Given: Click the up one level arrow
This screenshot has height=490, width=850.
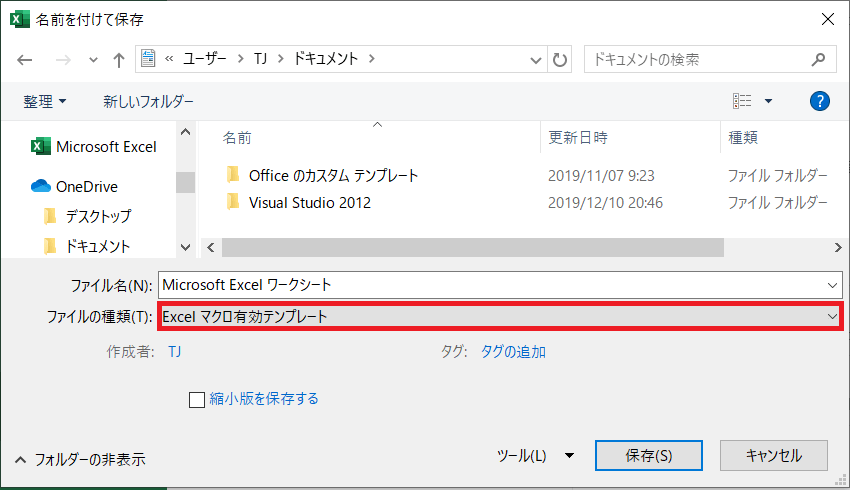Looking at the screenshot, I should (119, 60).
